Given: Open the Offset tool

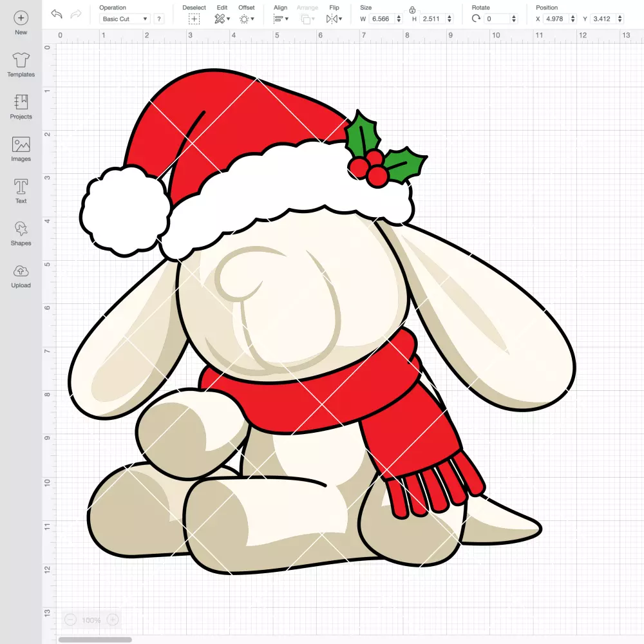Looking at the screenshot, I should (247, 19).
